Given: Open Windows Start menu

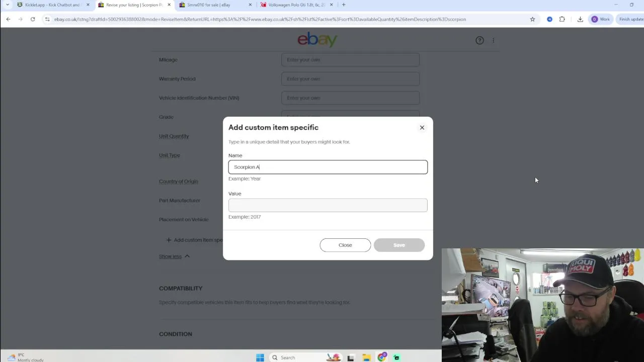Looking at the screenshot, I should tap(260, 357).
